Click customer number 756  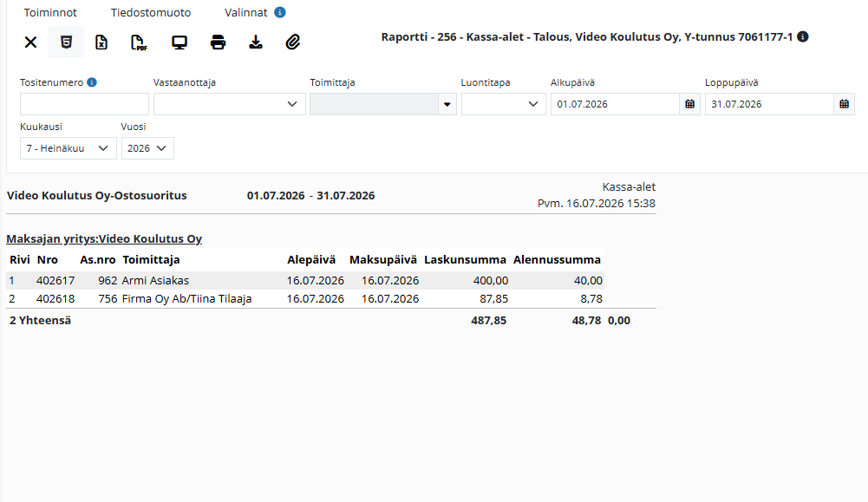(108, 299)
